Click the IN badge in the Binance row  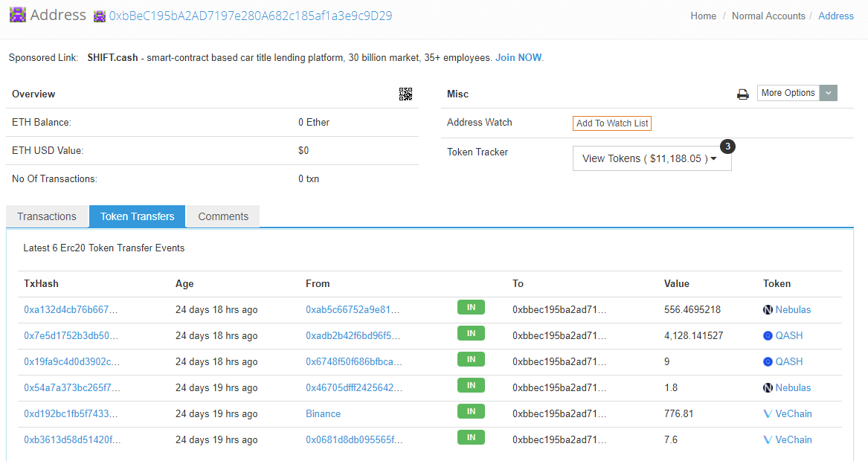coord(471,411)
